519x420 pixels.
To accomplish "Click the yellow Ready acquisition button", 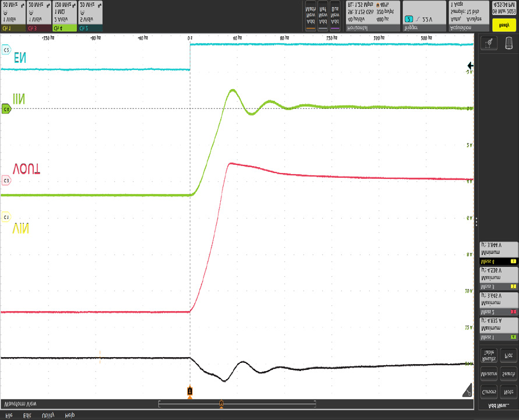I will point(504,24).
